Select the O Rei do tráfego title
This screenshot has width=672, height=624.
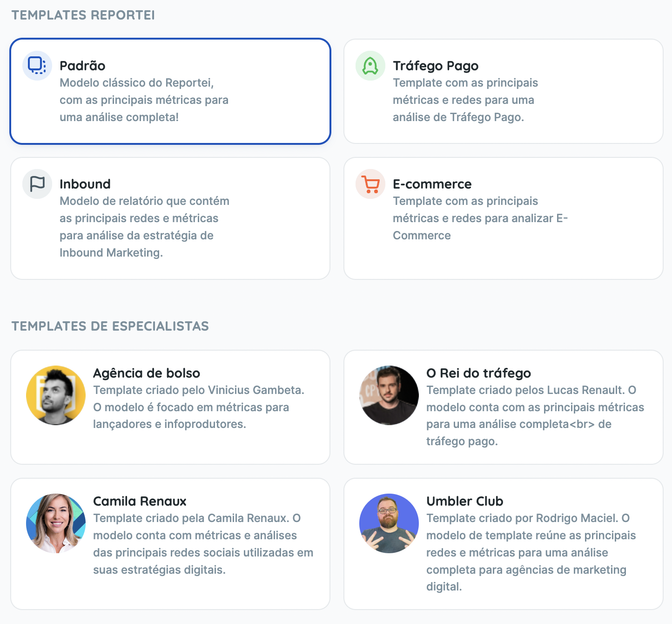click(x=479, y=373)
